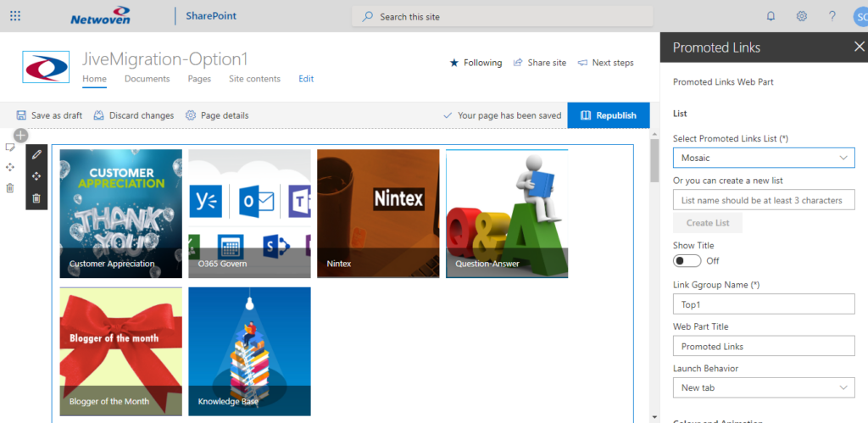Add a new section with plus icon
The height and width of the screenshot is (423, 868).
click(x=20, y=135)
